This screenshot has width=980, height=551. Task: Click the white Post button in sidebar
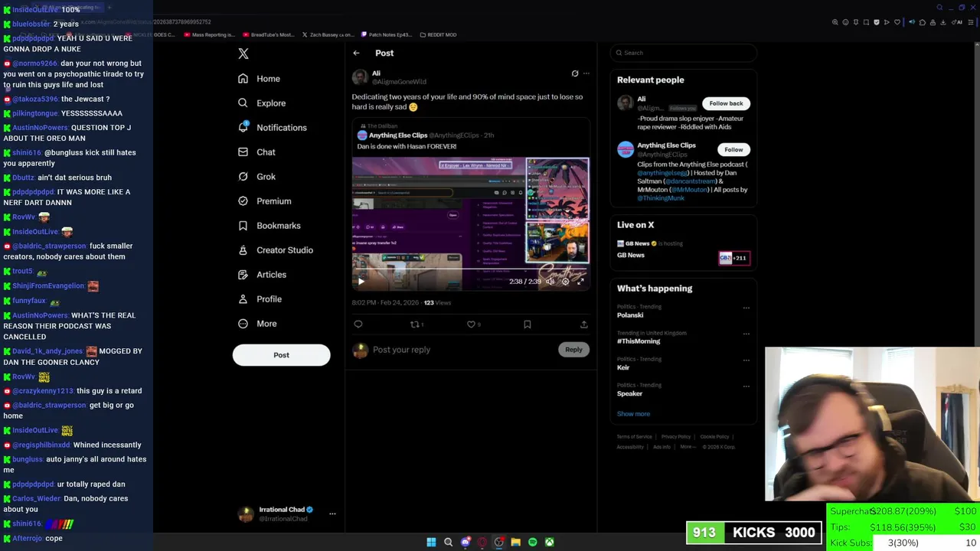(x=281, y=355)
